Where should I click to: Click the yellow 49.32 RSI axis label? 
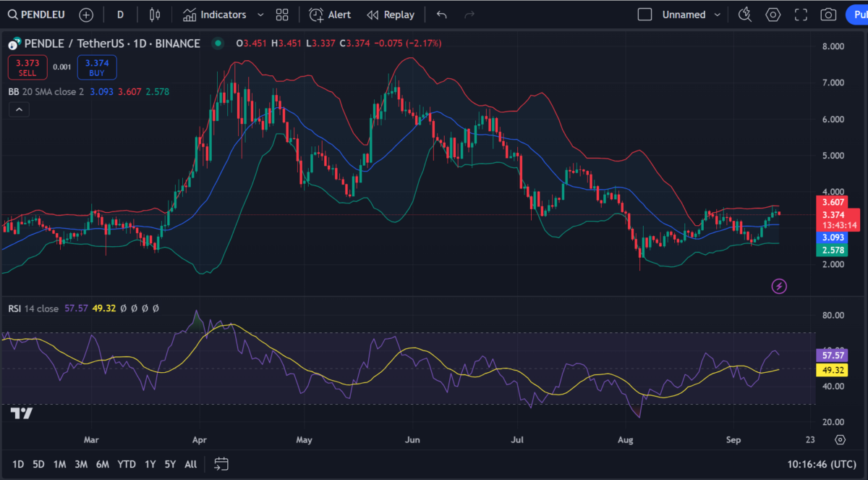[x=832, y=370]
